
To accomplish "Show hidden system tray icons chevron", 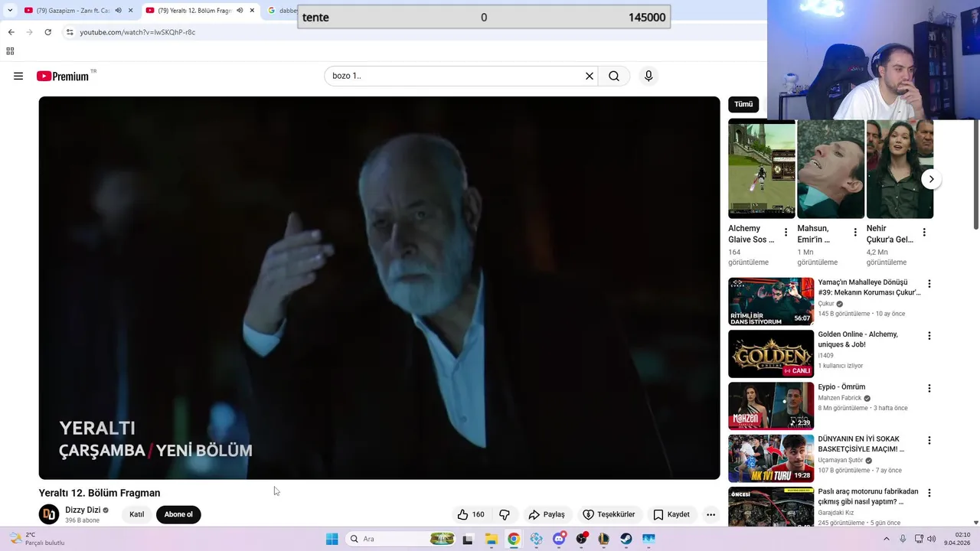I will coord(887,539).
